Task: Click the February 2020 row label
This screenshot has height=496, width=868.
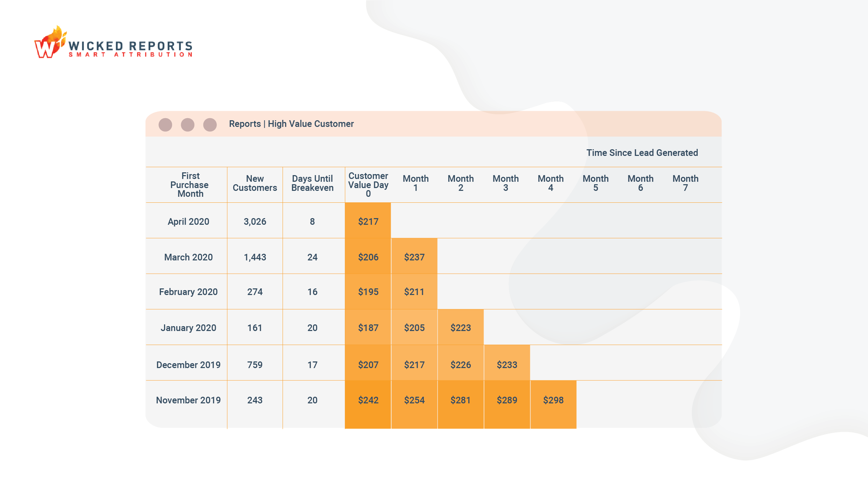Action: tap(188, 292)
